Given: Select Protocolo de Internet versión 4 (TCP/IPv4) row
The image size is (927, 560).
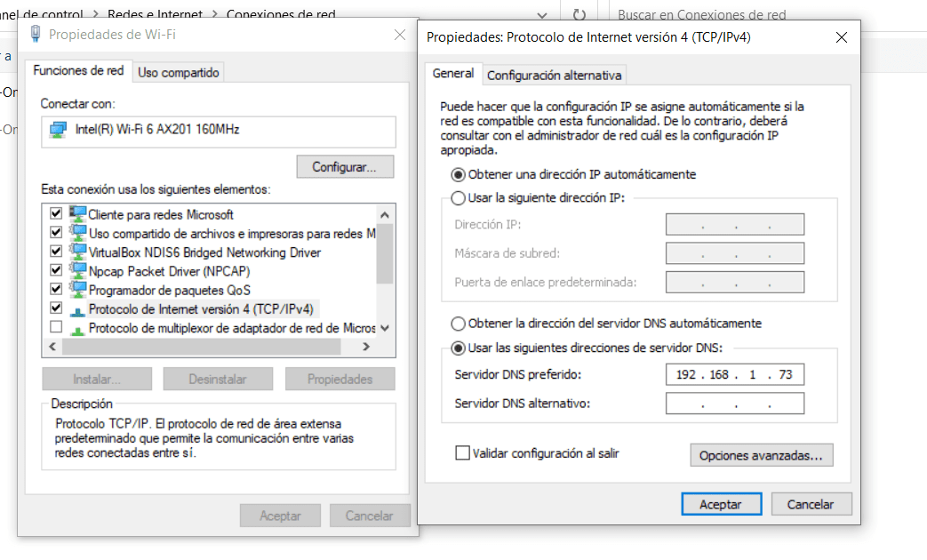Looking at the screenshot, I should pos(201,308).
